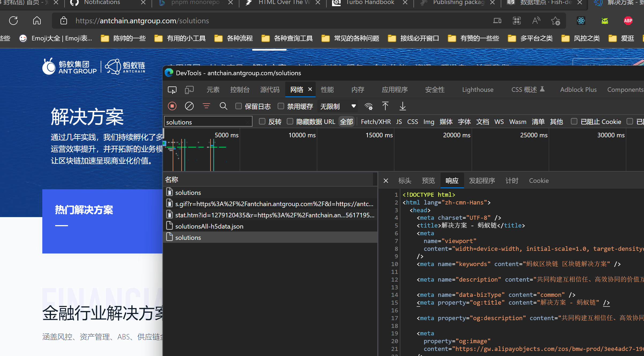The image size is (644, 356).
Task: Switch to the 控制台 DevTools tab
Action: coord(240,90)
